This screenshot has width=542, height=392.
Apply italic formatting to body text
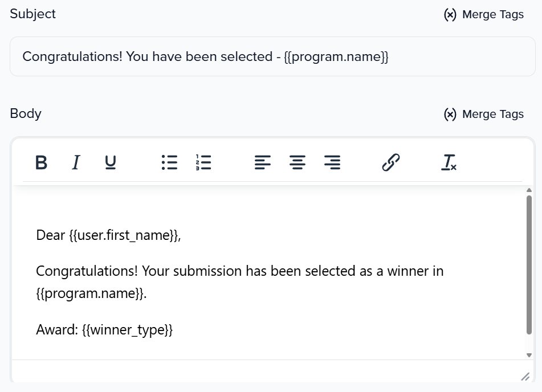[x=75, y=163]
